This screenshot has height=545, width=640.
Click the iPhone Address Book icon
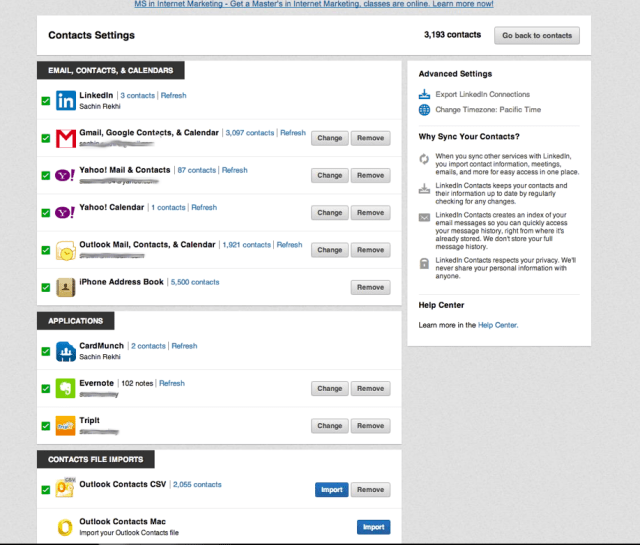(65, 287)
